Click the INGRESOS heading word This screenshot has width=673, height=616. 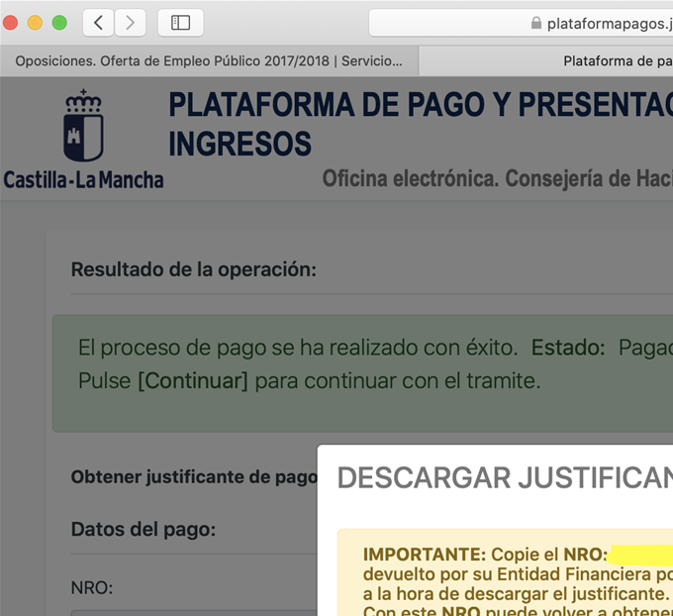point(240,144)
